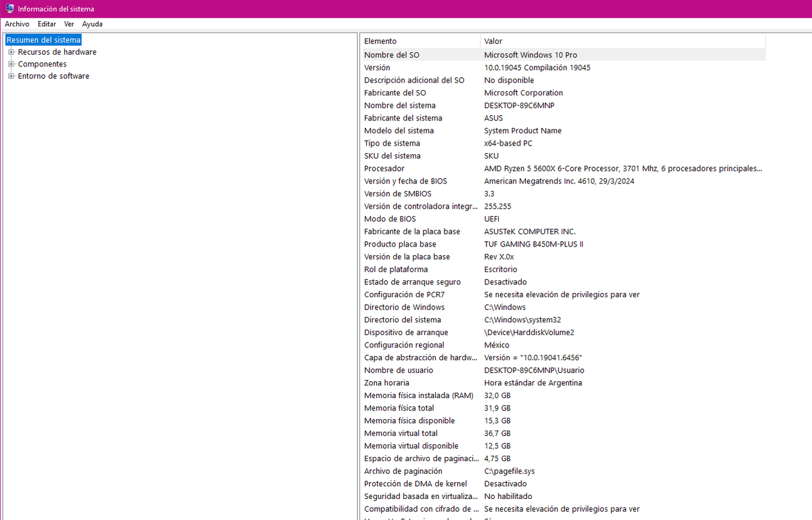Expand the Componentes tree node
This screenshot has height=520, width=812.
coord(11,64)
